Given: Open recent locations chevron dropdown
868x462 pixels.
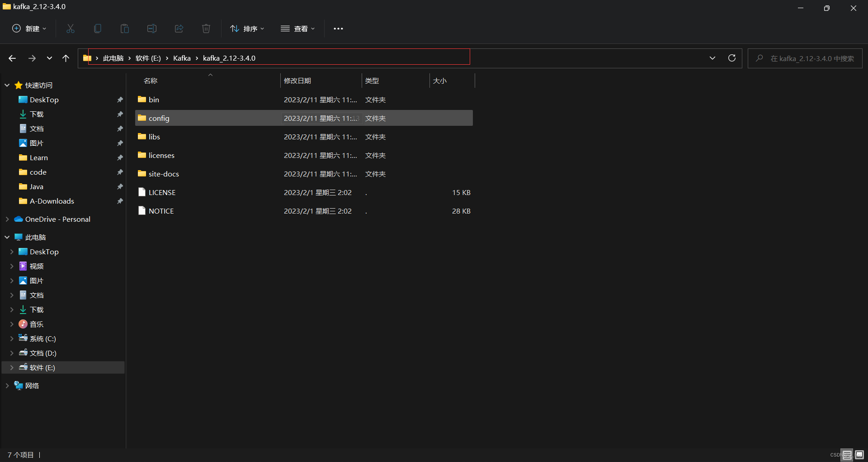Looking at the screenshot, I should [x=49, y=58].
